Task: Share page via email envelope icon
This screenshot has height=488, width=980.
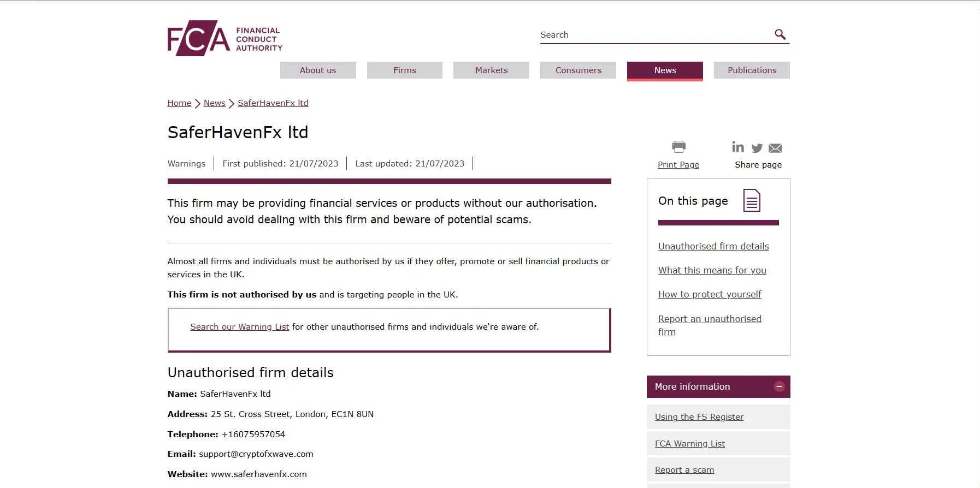Action: 775,148
